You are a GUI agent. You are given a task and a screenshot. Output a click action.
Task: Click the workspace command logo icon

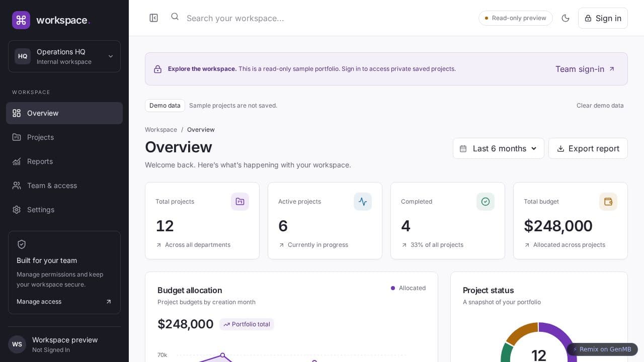(21, 20)
